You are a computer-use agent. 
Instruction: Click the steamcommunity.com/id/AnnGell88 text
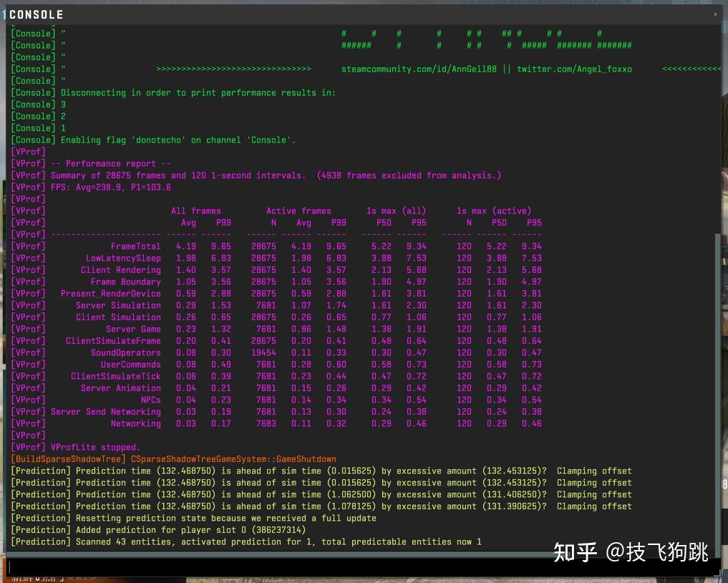(x=419, y=69)
